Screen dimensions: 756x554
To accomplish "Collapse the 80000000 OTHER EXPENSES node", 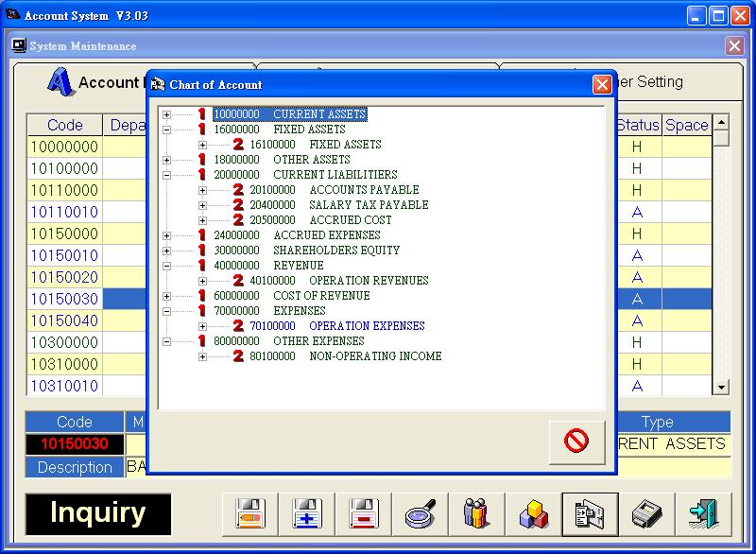I will [167, 342].
